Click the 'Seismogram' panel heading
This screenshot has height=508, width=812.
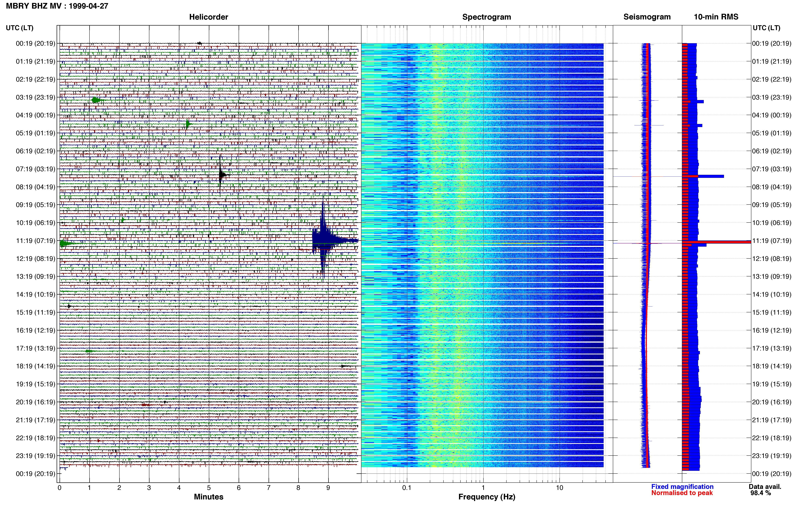pyautogui.click(x=647, y=17)
